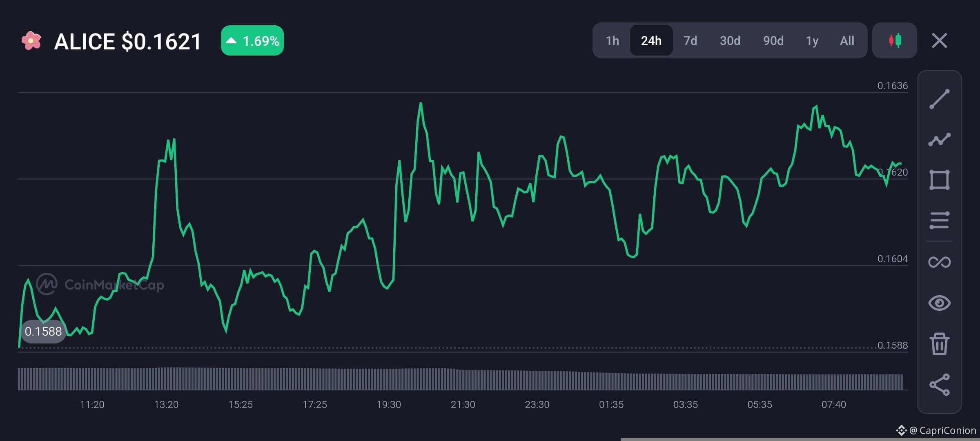Open the 7d chart view

(690, 40)
